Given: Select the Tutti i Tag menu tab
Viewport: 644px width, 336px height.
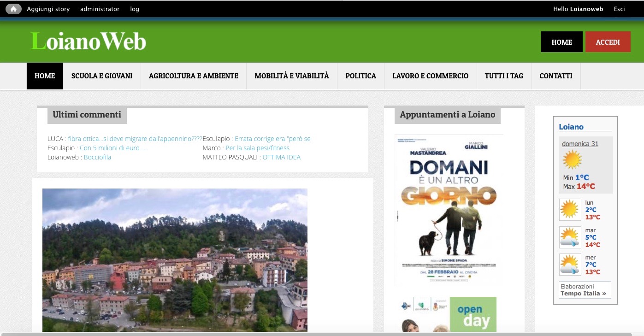Looking at the screenshot, I should [x=504, y=76].
